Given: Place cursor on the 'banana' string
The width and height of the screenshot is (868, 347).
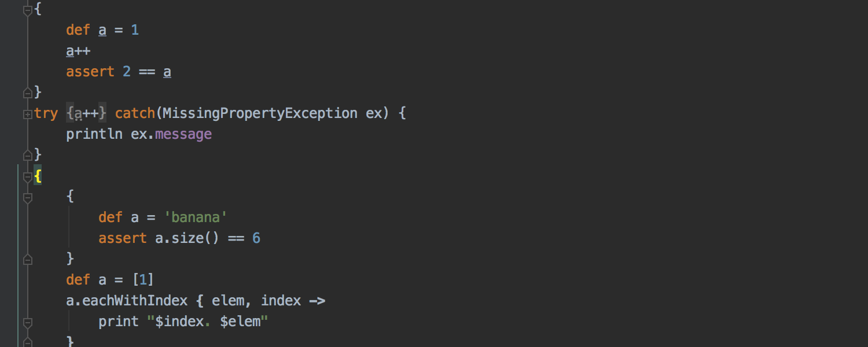Looking at the screenshot, I should click(x=196, y=217).
